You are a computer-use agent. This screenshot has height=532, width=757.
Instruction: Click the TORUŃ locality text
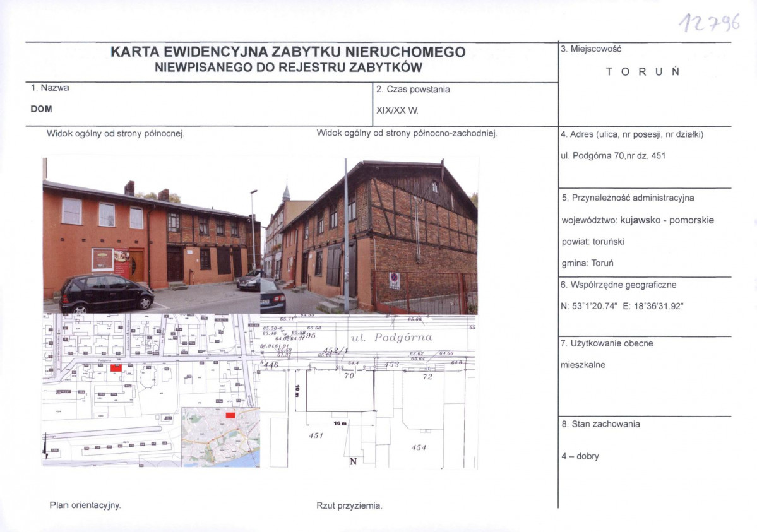(643, 72)
